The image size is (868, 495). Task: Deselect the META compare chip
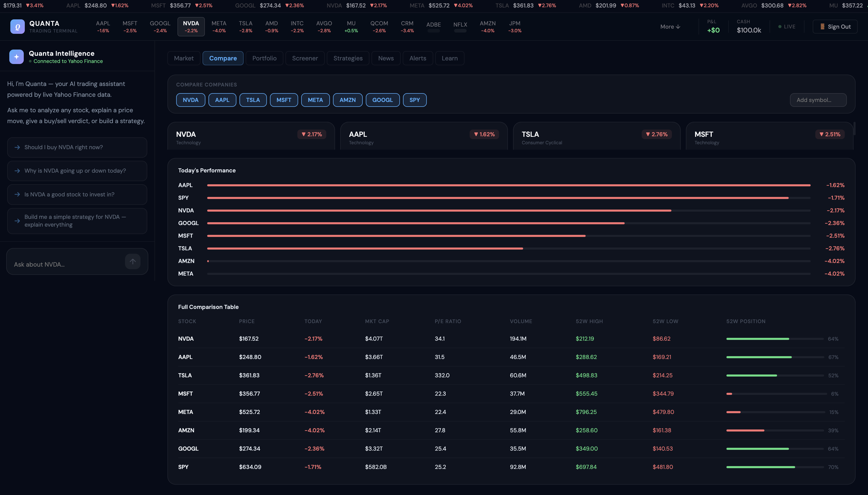pyautogui.click(x=315, y=100)
